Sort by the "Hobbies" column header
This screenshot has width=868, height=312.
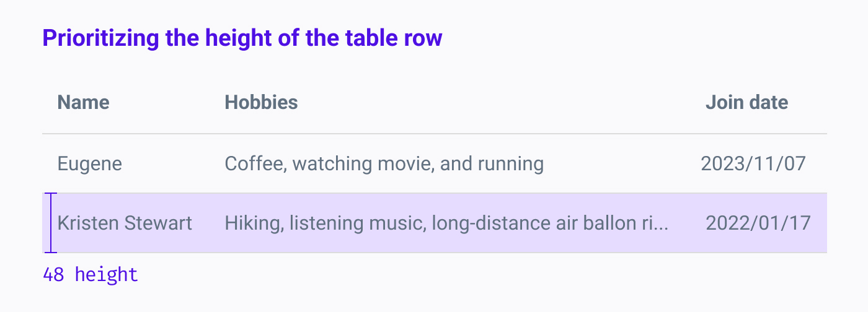(x=261, y=102)
